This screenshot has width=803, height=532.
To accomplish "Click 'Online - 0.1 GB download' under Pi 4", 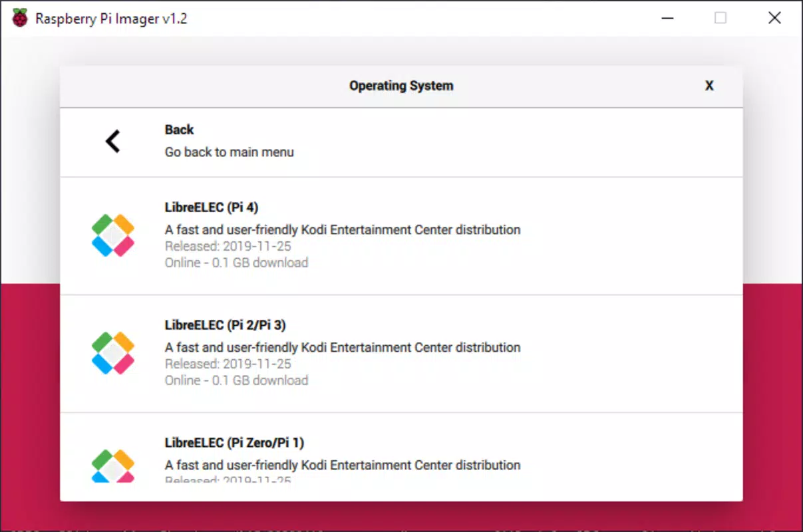I will [x=237, y=263].
